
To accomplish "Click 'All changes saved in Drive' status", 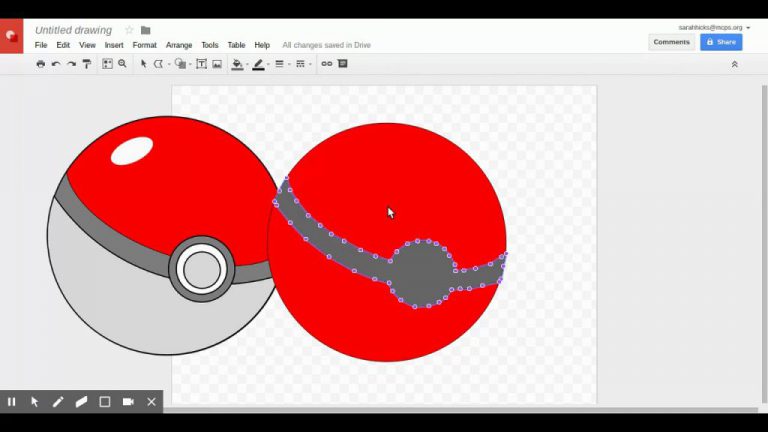I will (x=326, y=45).
